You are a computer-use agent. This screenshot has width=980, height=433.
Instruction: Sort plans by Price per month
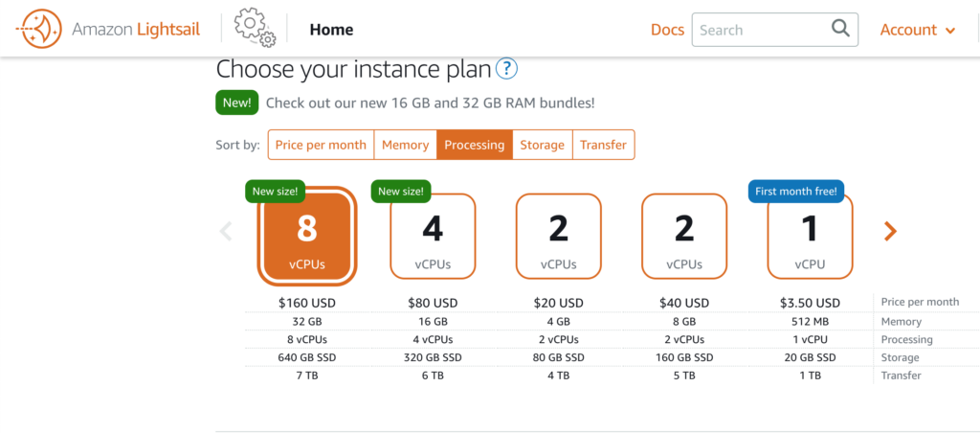(x=321, y=145)
